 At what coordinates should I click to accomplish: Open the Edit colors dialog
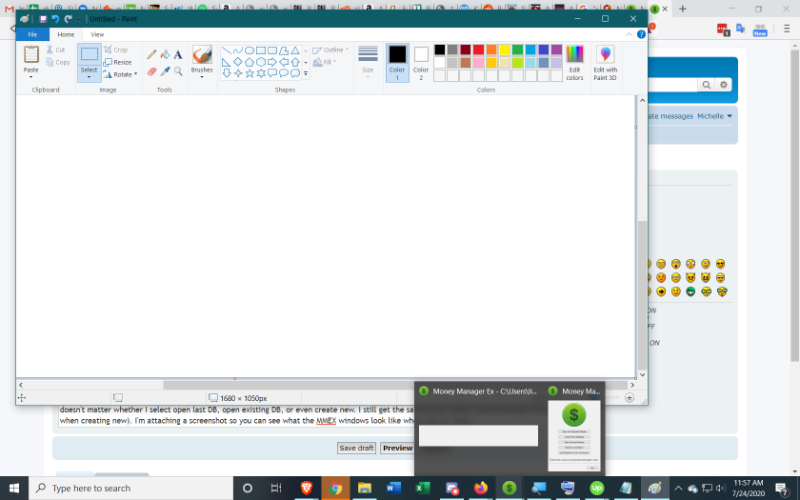click(574, 63)
